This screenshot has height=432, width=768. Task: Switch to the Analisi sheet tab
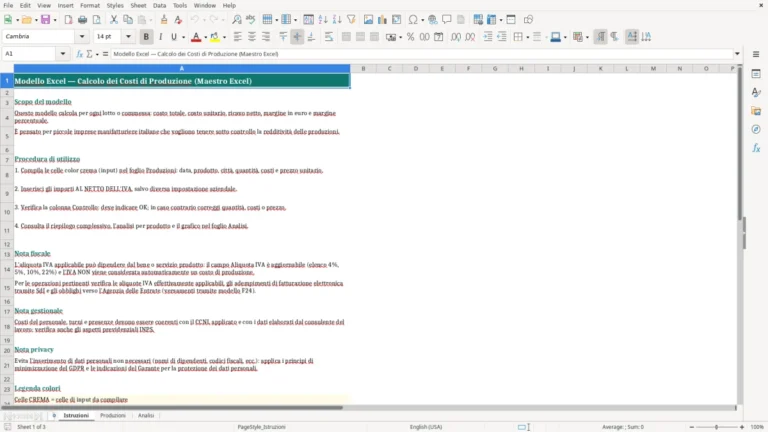pos(146,415)
